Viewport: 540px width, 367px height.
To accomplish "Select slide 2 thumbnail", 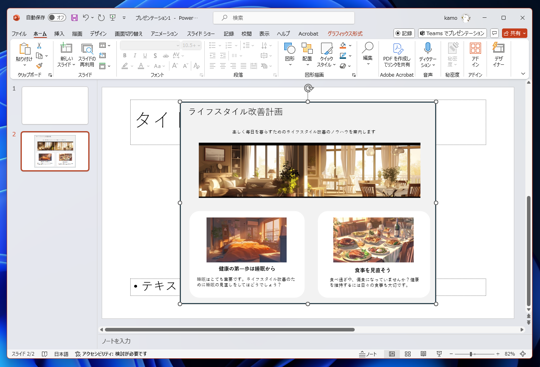I will [55, 151].
